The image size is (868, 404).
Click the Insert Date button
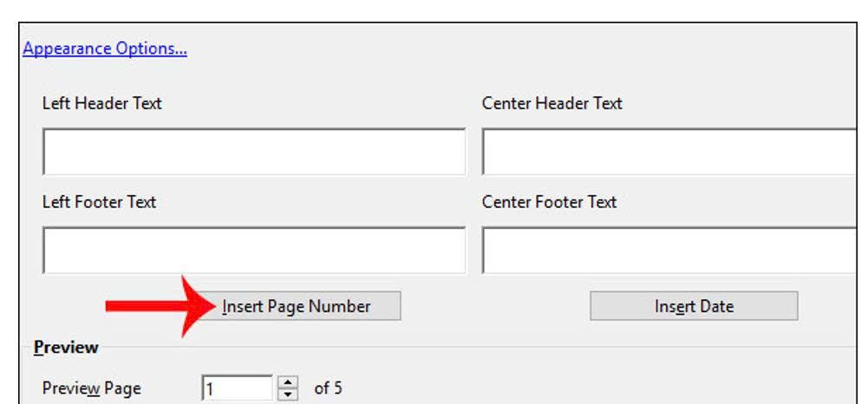(694, 306)
